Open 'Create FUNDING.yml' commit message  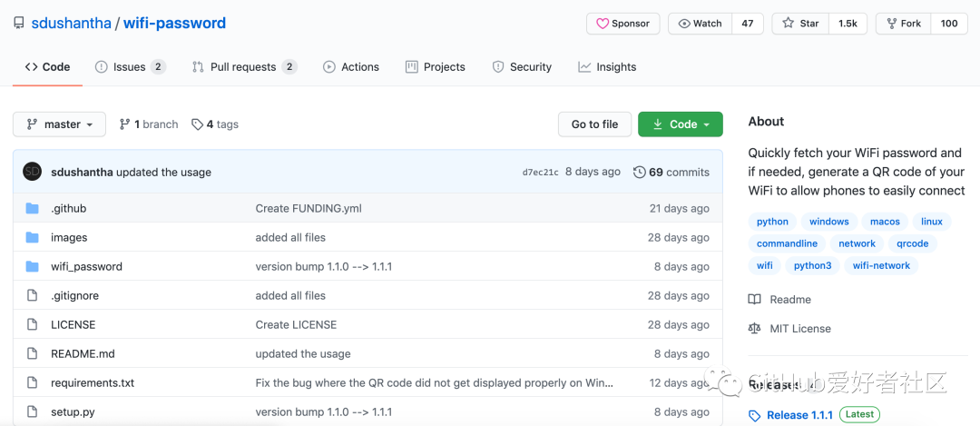(x=309, y=208)
